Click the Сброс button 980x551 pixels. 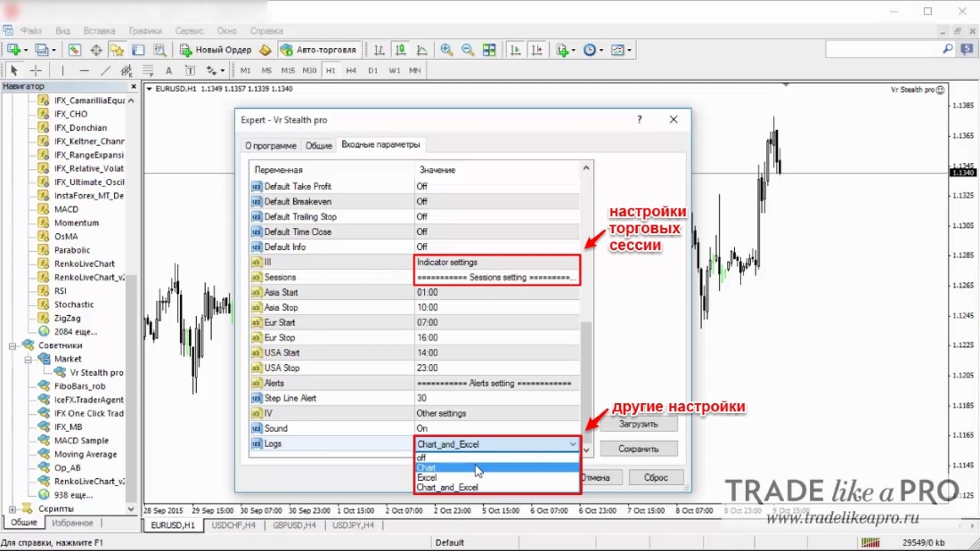tap(656, 477)
